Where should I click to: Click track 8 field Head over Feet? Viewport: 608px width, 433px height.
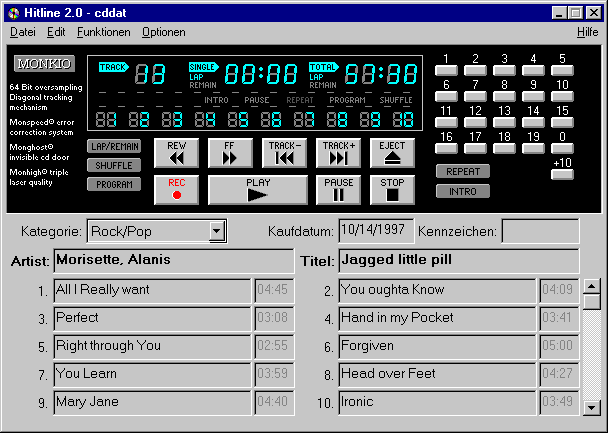tap(437, 374)
